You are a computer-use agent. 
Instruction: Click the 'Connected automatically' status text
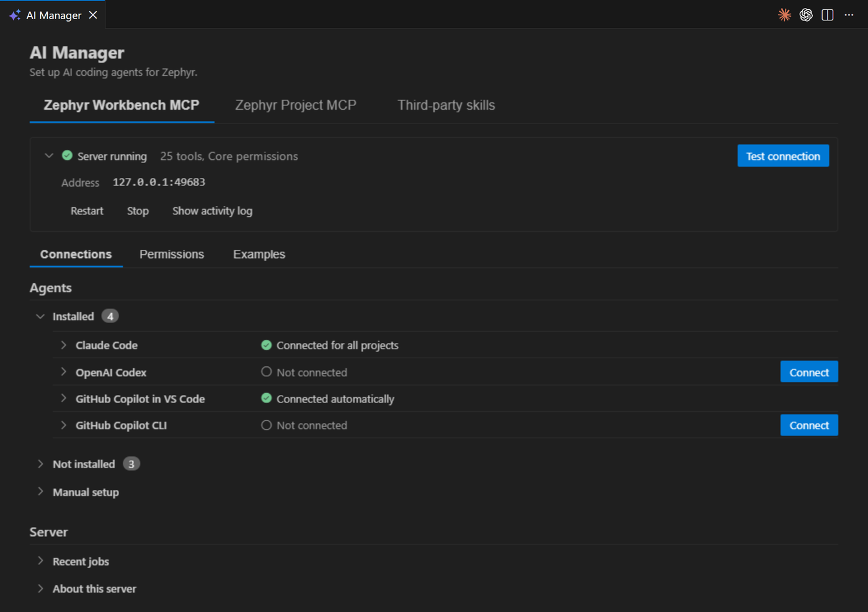[x=335, y=399]
